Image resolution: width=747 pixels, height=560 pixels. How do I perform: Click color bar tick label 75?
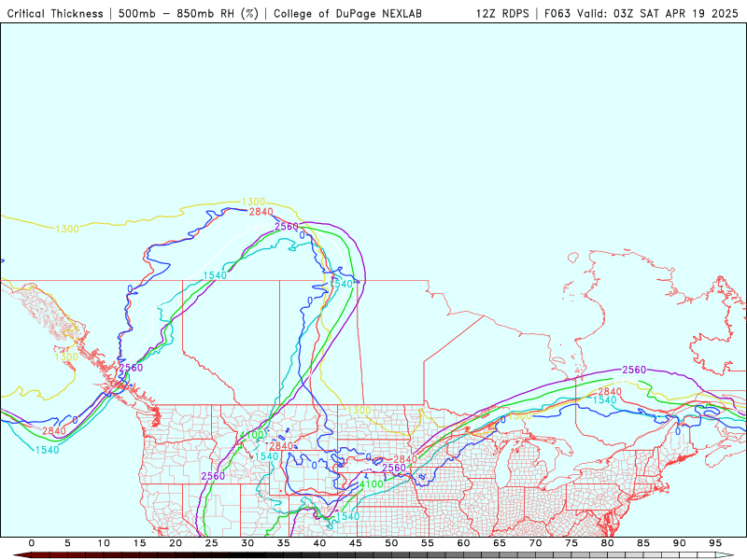tap(571, 543)
